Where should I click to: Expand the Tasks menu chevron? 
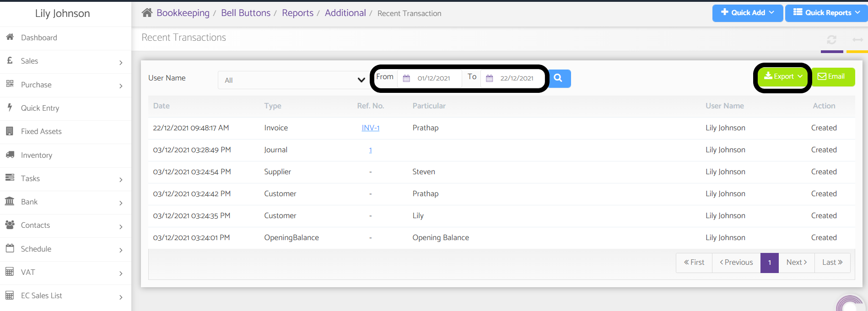(121, 180)
